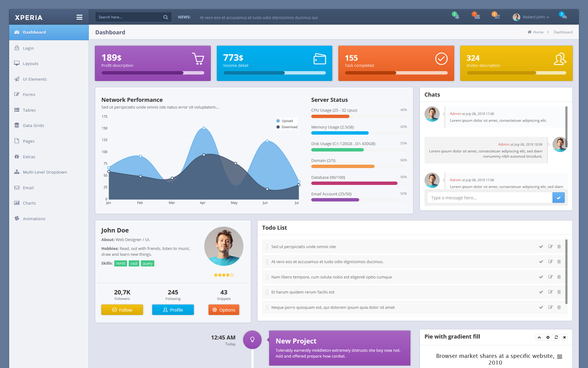Focus the 'Search here...' input field
The image size is (588, 368).
click(129, 17)
